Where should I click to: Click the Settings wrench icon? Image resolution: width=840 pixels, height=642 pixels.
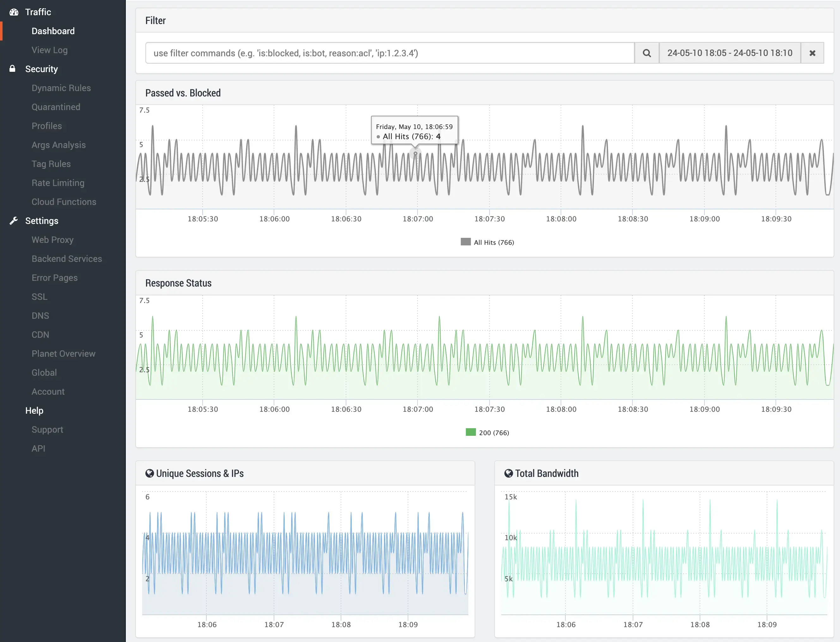tap(14, 220)
